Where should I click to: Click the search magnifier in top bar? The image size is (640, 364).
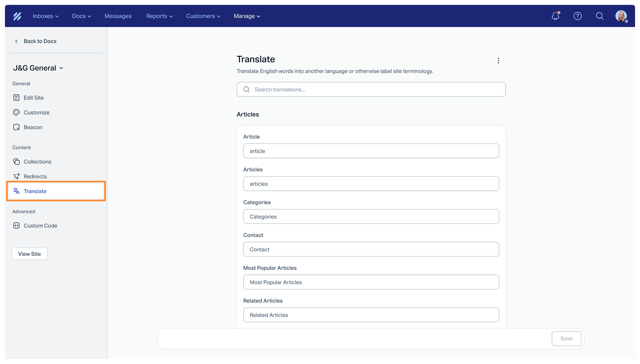pyautogui.click(x=600, y=16)
